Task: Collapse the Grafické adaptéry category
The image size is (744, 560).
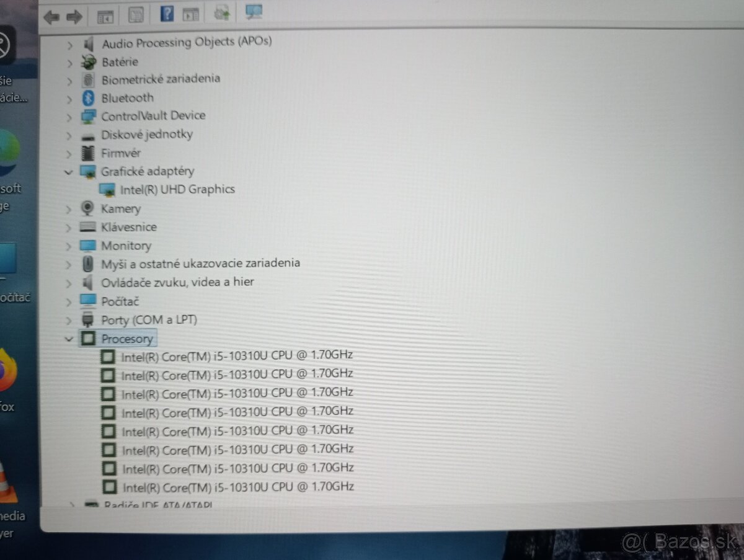Action: coord(68,172)
